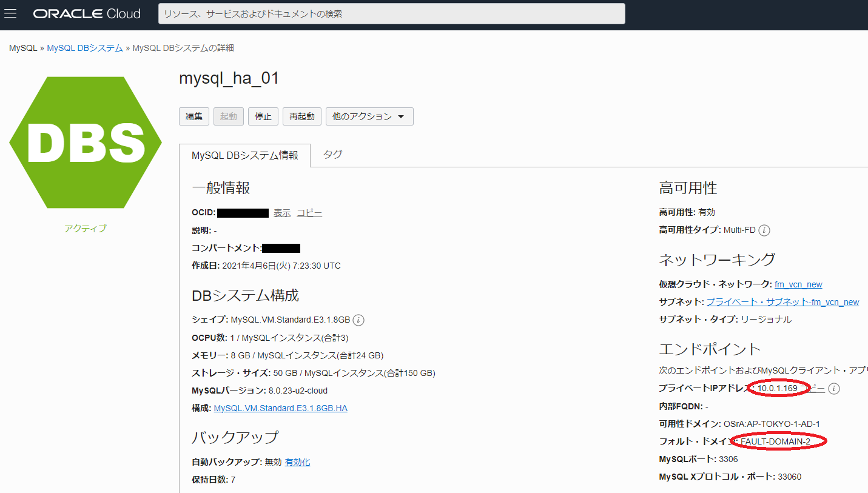Click the アクティブ status text

coord(86,229)
